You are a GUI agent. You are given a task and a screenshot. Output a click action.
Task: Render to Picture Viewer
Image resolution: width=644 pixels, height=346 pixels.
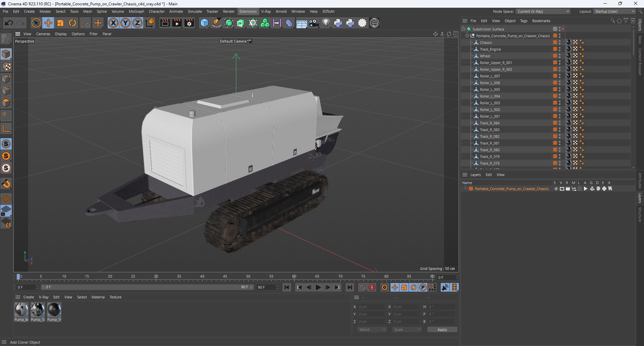click(x=177, y=23)
